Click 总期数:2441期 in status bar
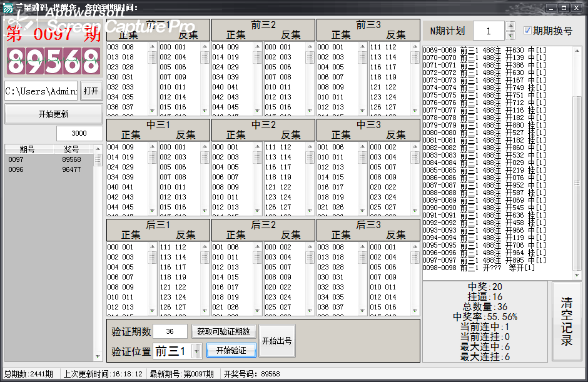The width and height of the screenshot is (588, 382). [x=29, y=374]
